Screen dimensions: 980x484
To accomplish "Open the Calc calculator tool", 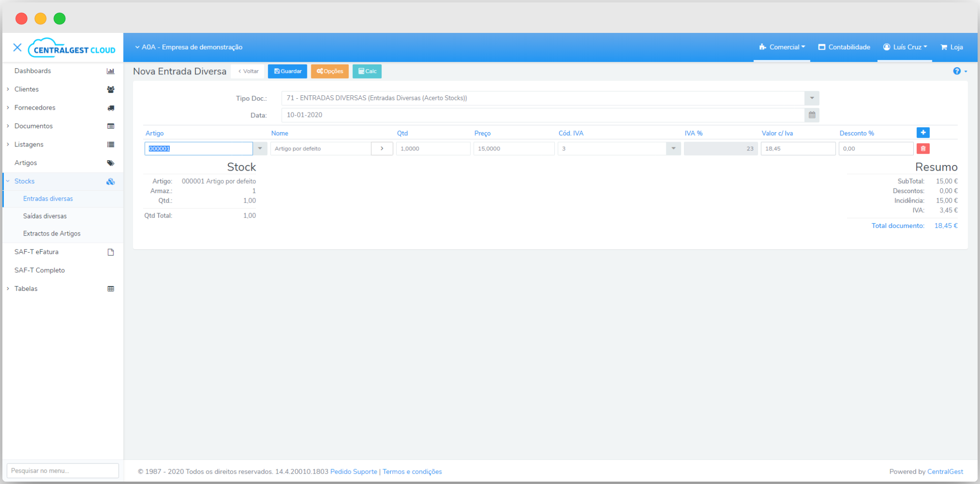I will coord(367,71).
